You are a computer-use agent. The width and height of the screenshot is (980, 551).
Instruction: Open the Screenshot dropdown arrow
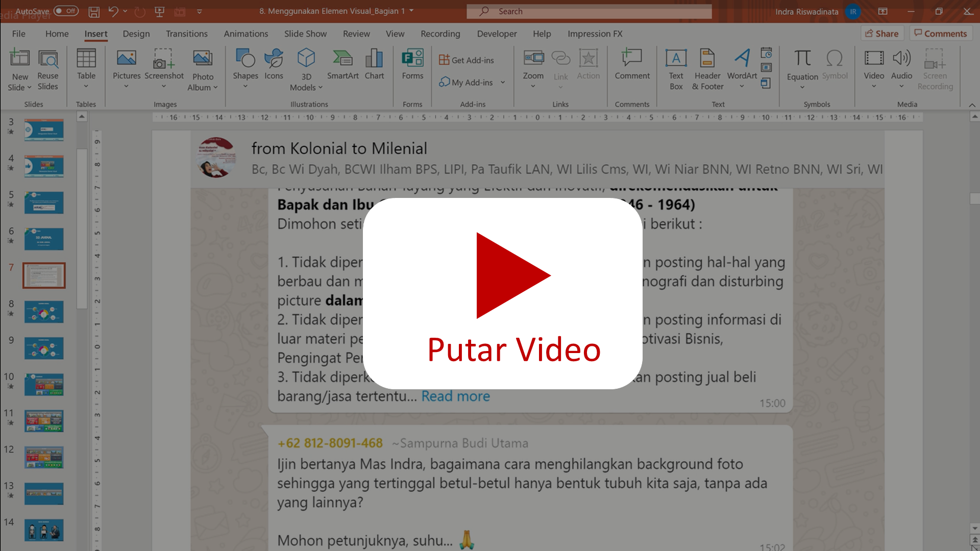[164, 87]
